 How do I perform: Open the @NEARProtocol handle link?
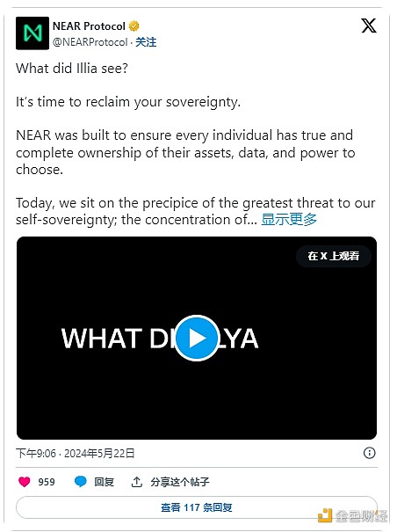90,42
